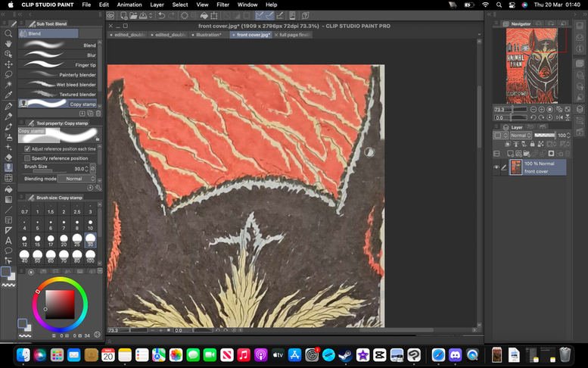The width and height of the screenshot is (588, 368).
Task: Pick brush size 50 preset
Action: click(38, 256)
